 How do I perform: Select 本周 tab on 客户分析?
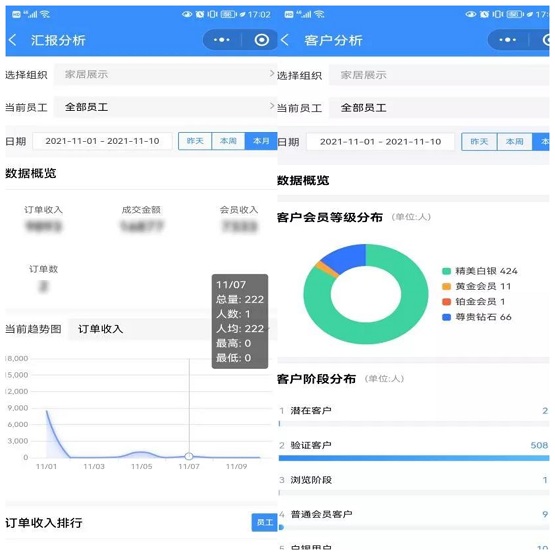click(x=515, y=142)
